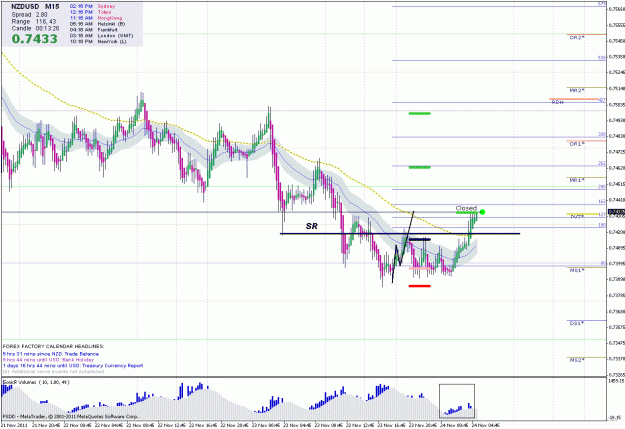
Task: Click the M15 timeframe label
Action: (x=52, y=7)
